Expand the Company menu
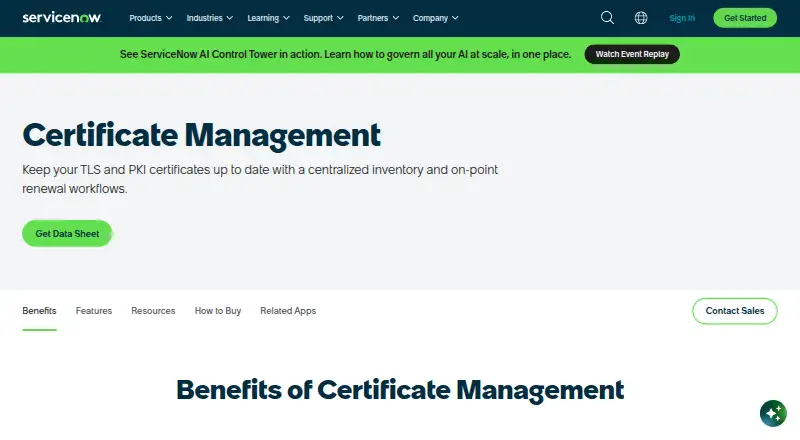This screenshot has height=440, width=800. pos(436,18)
